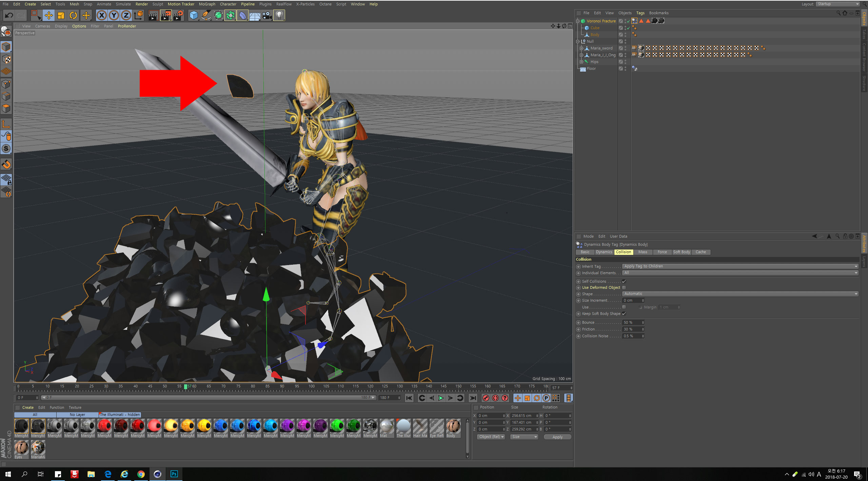Click Create in Material Manager
This screenshot has height=481, width=868.
pos(28,407)
